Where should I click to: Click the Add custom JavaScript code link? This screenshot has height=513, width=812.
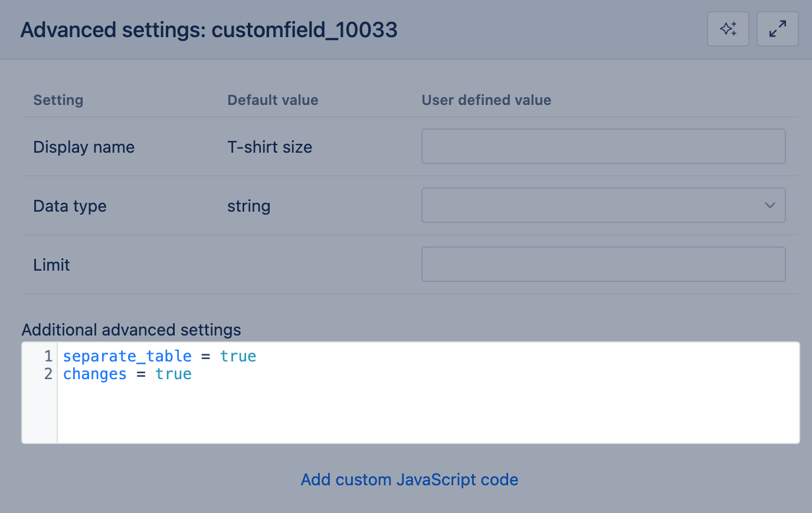pos(410,480)
